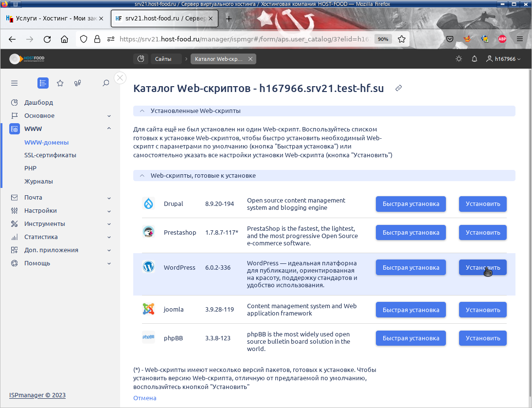Collapse the sidebar with round X button
The width and height of the screenshot is (532, 408).
pyautogui.click(x=120, y=78)
